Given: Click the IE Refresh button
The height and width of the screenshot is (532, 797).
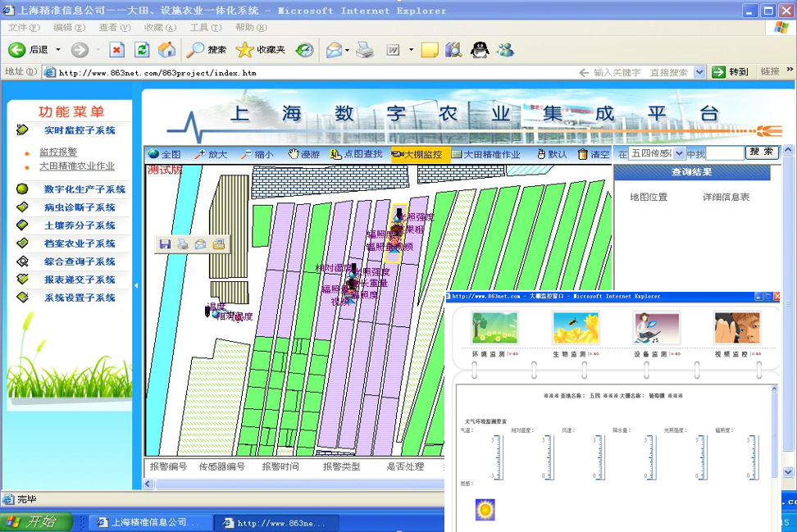Looking at the screenshot, I should click(x=142, y=50).
